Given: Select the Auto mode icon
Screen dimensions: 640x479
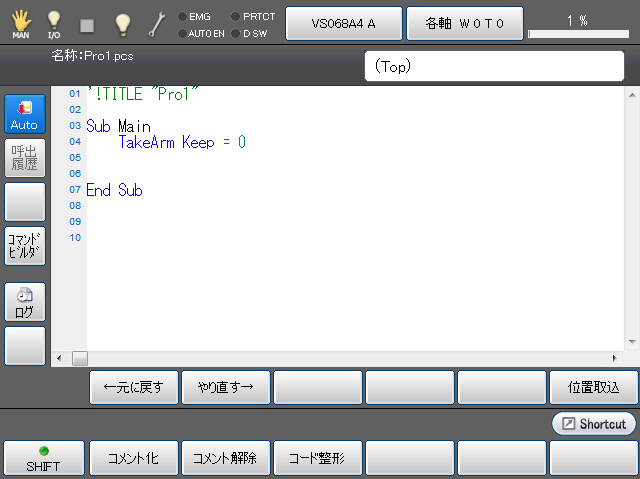Looking at the screenshot, I should coord(25,114).
